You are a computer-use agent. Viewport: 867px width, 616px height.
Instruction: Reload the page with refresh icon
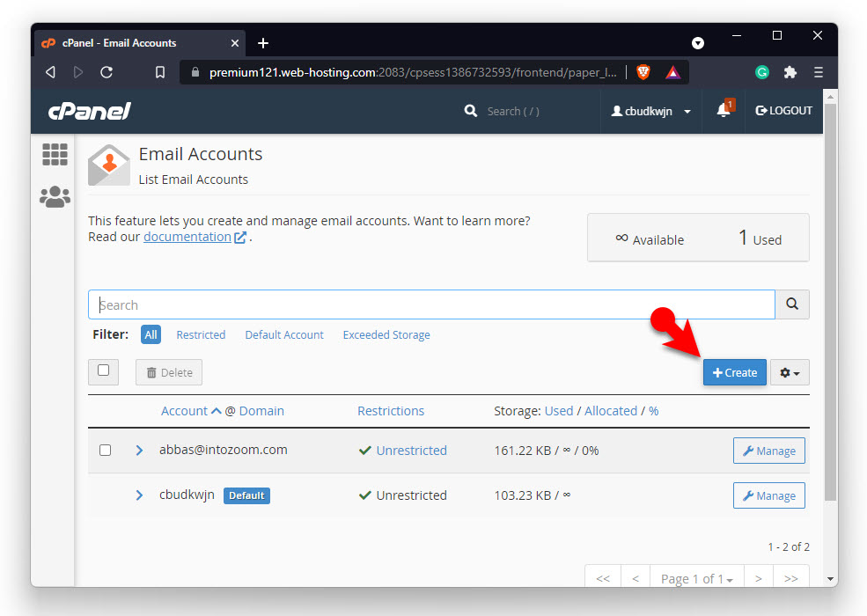[x=107, y=72]
